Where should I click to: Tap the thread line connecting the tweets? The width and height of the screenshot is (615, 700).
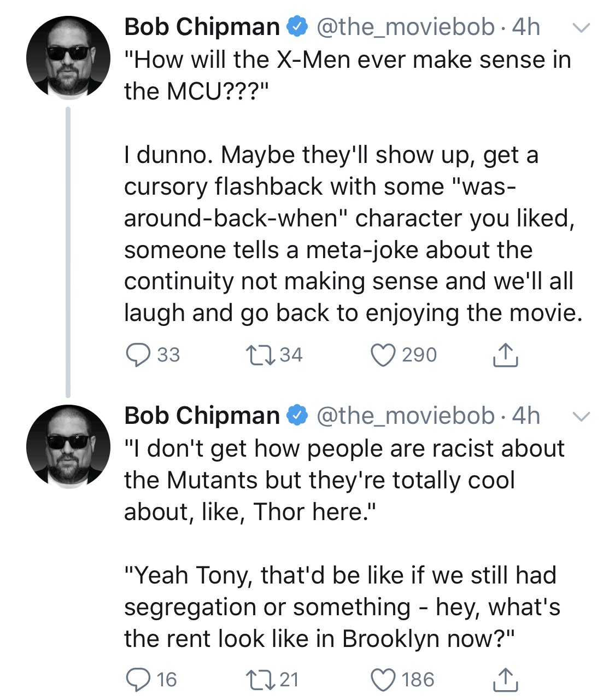(68, 252)
